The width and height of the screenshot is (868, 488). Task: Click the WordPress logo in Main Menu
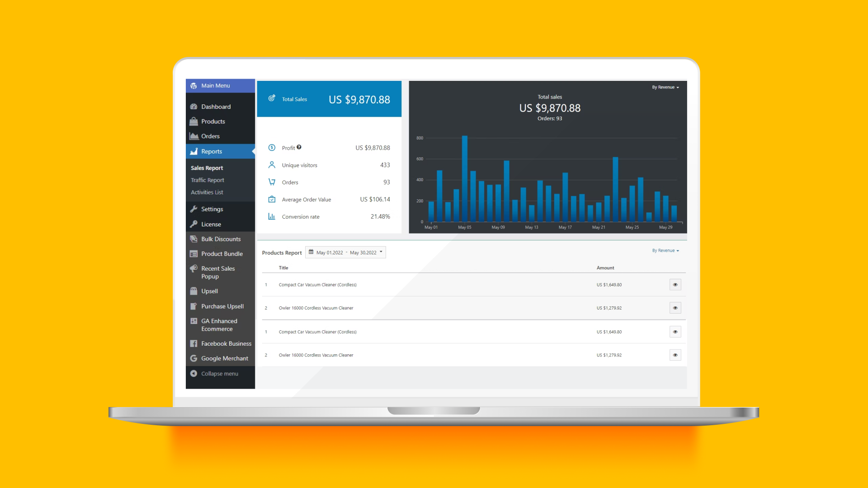[194, 85]
